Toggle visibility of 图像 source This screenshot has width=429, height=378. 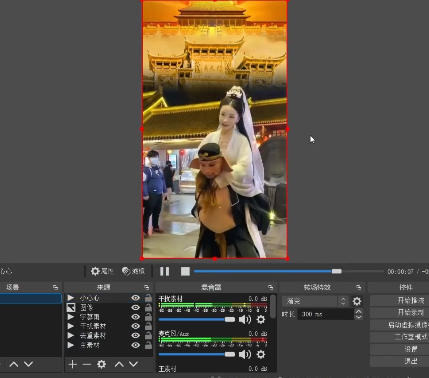[x=135, y=307]
